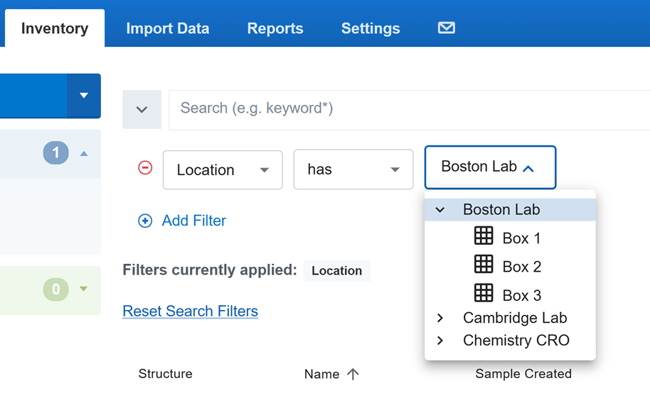Choose Box 2 under Boston Lab
This screenshot has width=650, height=393.
point(522,267)
